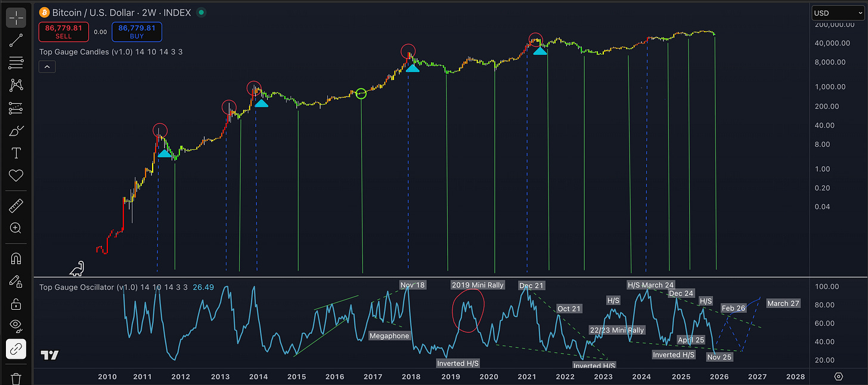The image size is (868, 385).
Task: Click the green market status dot
Action: click(x=201, y=13)
